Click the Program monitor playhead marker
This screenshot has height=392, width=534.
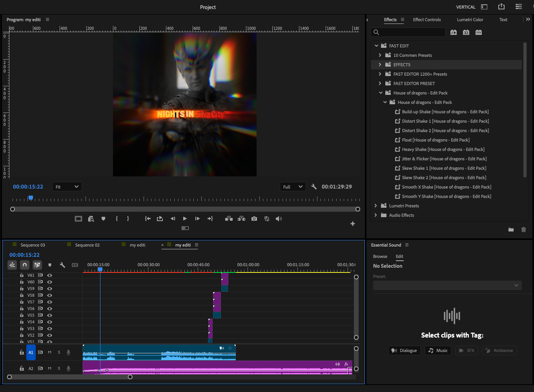pyautogui.click(x=31, y=198)
